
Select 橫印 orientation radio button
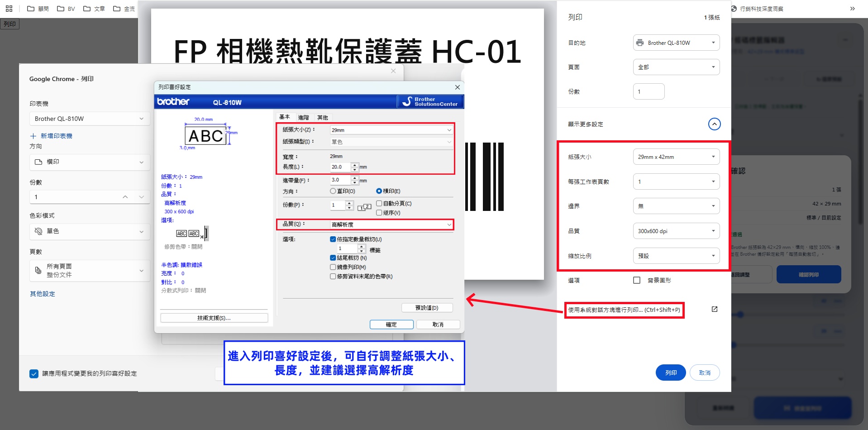pyautogui.click(x=379, y=191)
